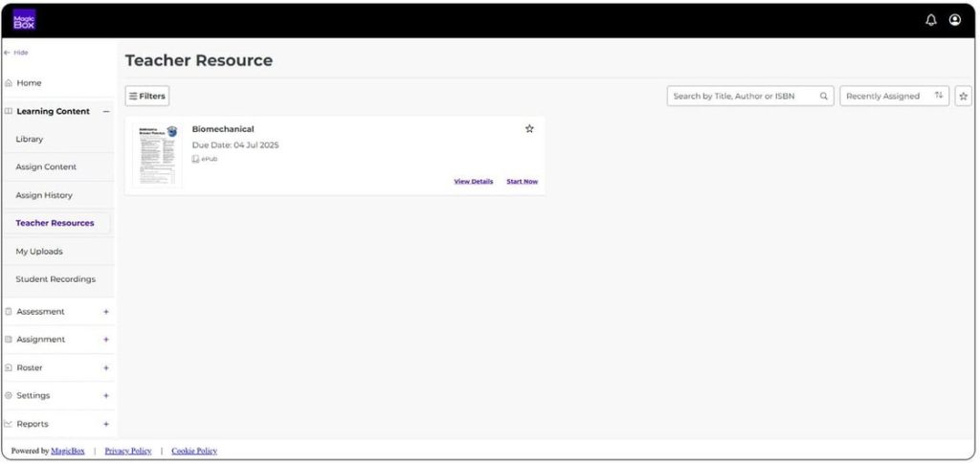Image resolution: width=980 pixels, height=464 pixels.
Task: Open the notifications bell
Action: 931,20
